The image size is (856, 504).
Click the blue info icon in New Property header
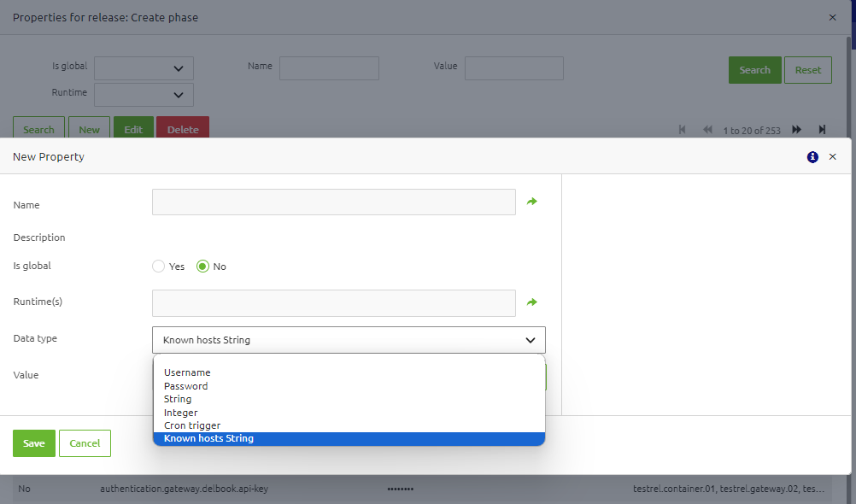(x=812, y=157)
